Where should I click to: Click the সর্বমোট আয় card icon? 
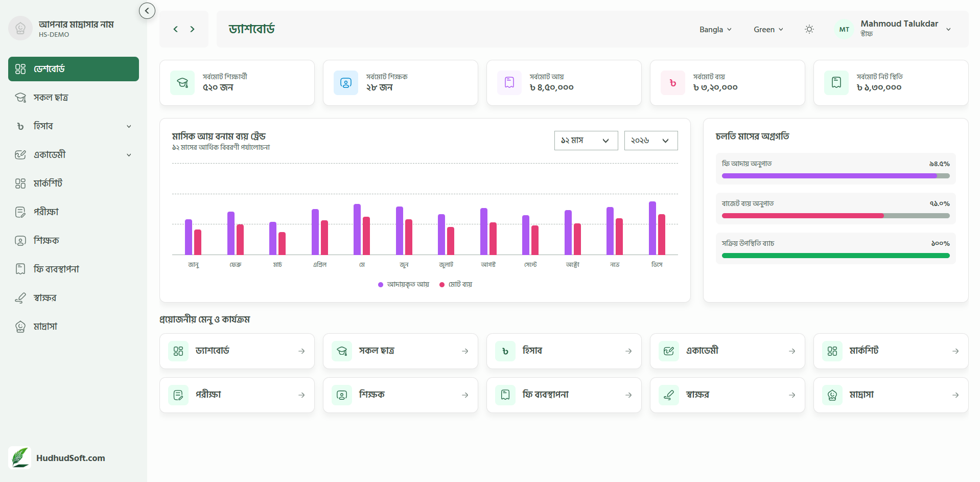509,83
